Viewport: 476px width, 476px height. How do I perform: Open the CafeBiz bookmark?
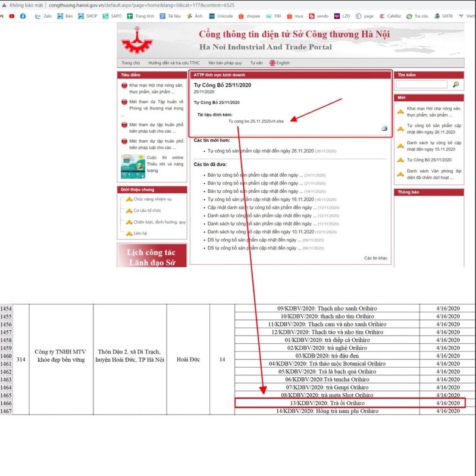pos(390,16)
